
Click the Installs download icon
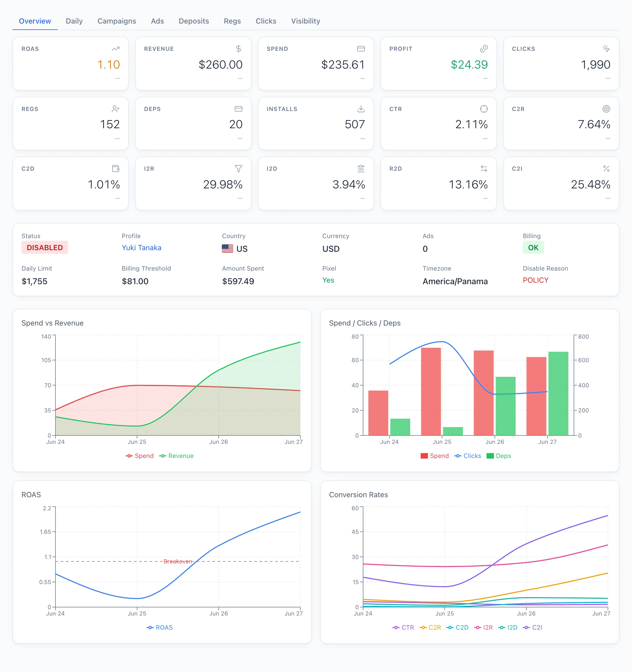point(361,109)
